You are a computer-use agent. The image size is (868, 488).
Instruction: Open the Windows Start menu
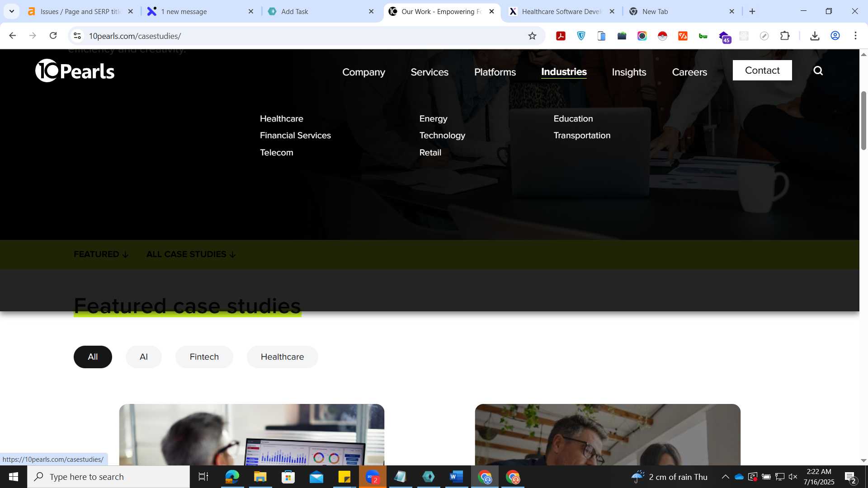tap(13, 477)
